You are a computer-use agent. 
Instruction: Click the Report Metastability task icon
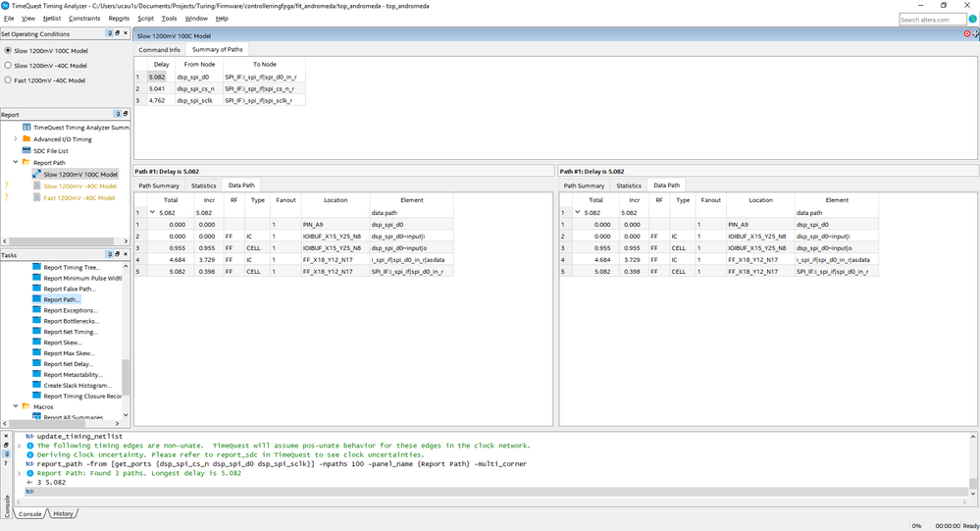click(x=37, y=375)
